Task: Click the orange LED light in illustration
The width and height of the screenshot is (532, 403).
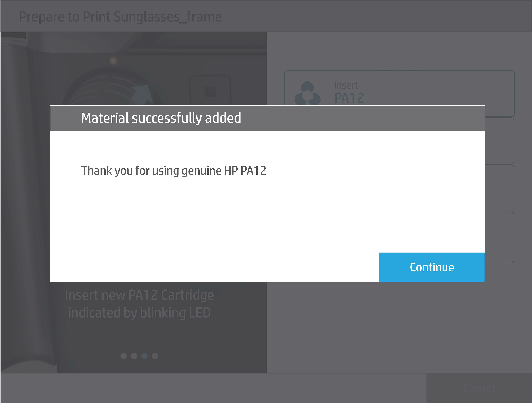Action: point(113,61)
